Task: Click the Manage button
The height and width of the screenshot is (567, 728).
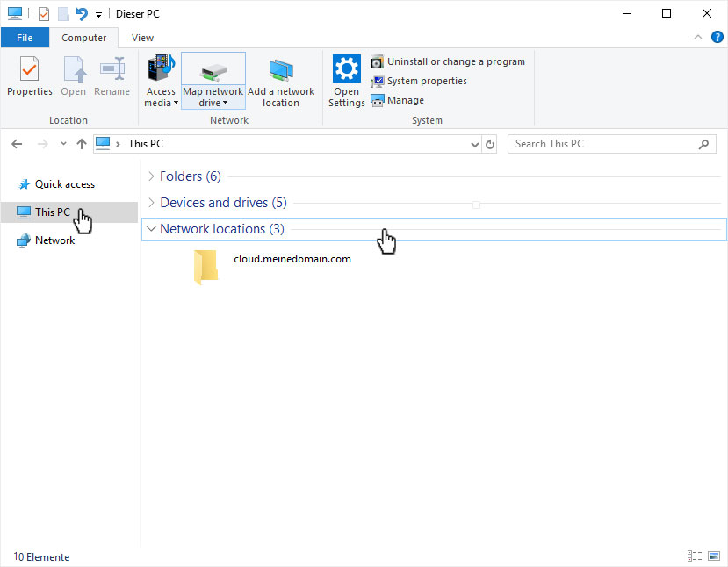Action: [x=398, y=100]
